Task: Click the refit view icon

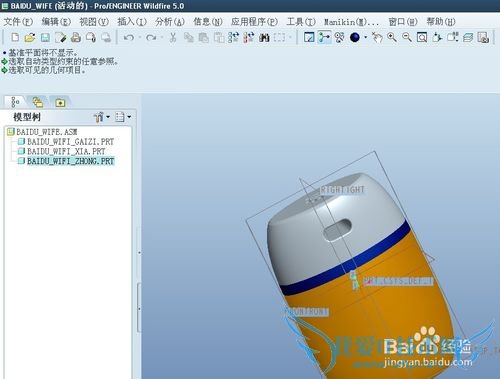Action: point(422,37)
